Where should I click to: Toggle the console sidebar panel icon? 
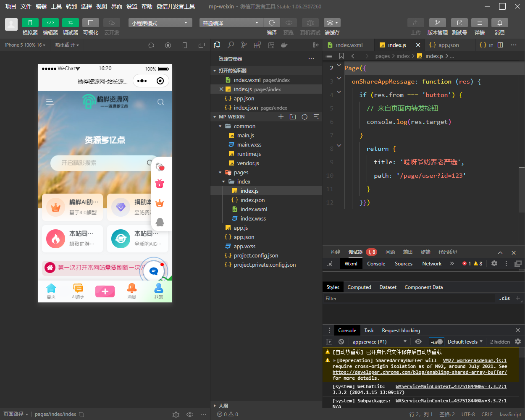329,342
